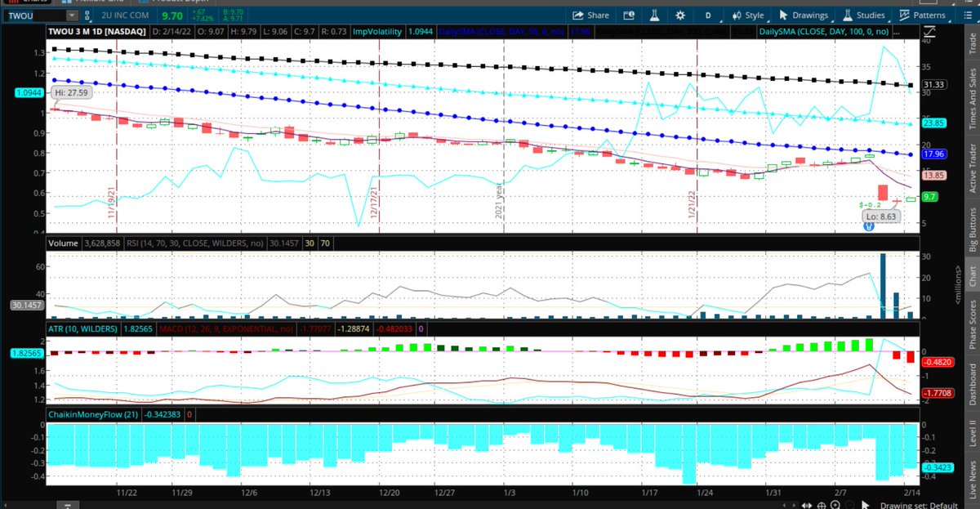The width and height of the screenshot is (980, 509).
Task: Click the pan arrows icon
Action: [x=806, y=504]
